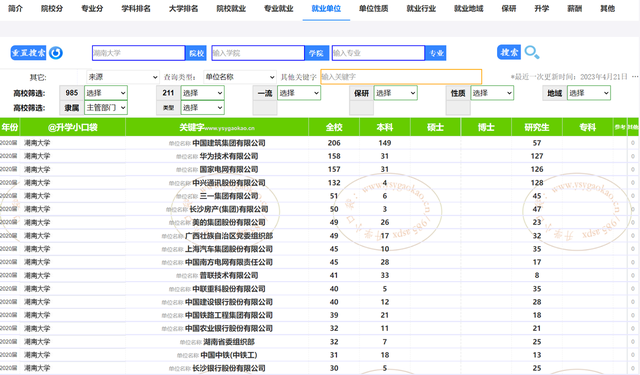The image size is (640, 375).
Task: Open the 性质 filter dropdown
Action: pyautogui.click(x=492, y=93)
